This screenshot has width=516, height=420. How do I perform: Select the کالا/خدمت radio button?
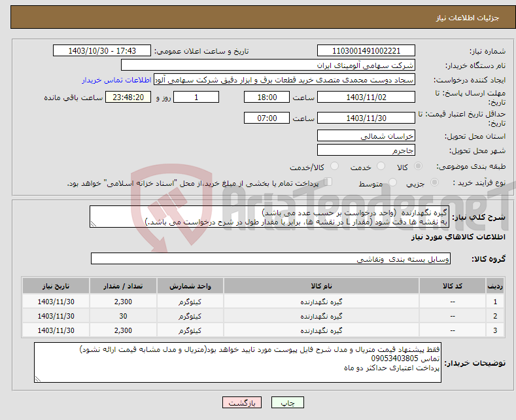(x=334, y=166)
